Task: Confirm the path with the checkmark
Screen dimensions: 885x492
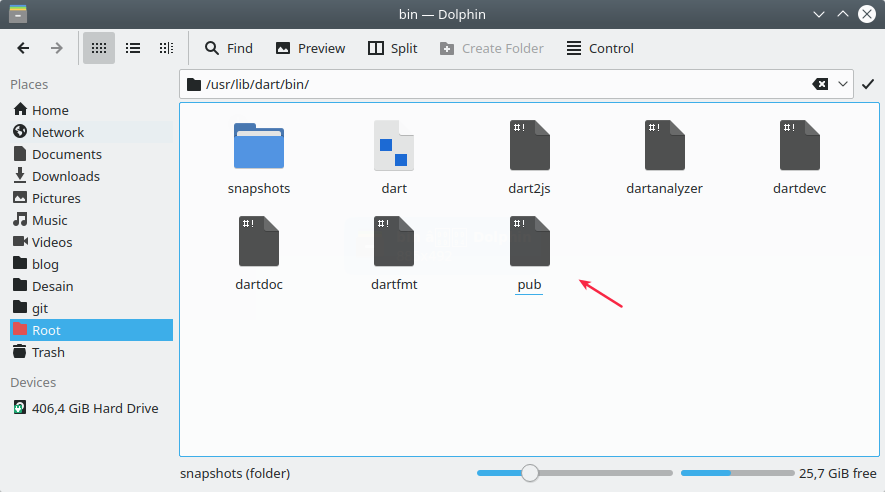Action: (868, 84)
